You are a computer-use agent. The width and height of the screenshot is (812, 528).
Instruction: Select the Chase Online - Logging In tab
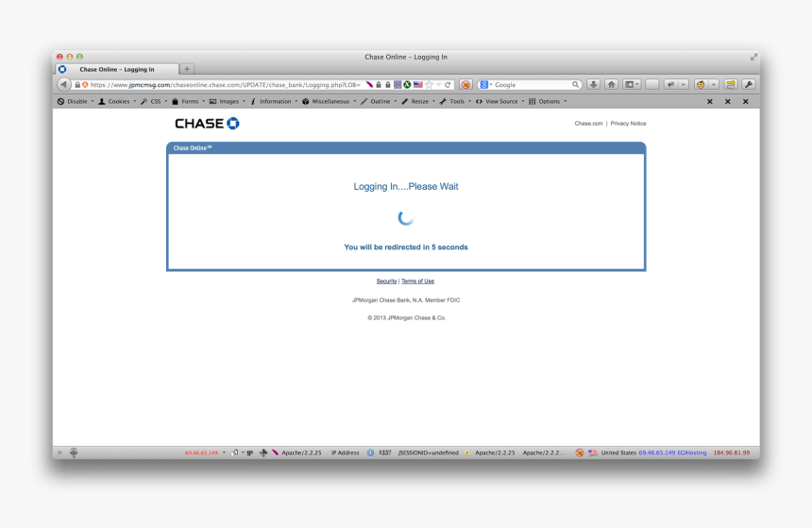(116, 69)
